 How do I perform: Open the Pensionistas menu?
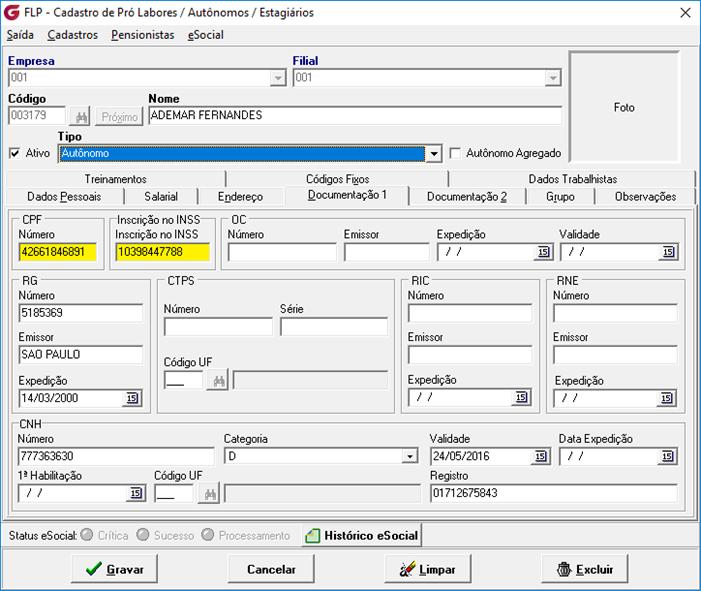click(143, 35)
